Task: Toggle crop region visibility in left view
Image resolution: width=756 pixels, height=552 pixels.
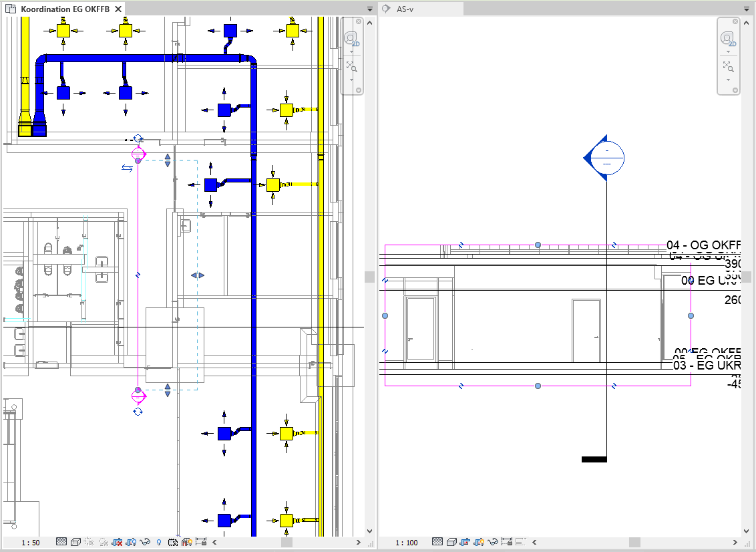Action: (x=131, y=542)
